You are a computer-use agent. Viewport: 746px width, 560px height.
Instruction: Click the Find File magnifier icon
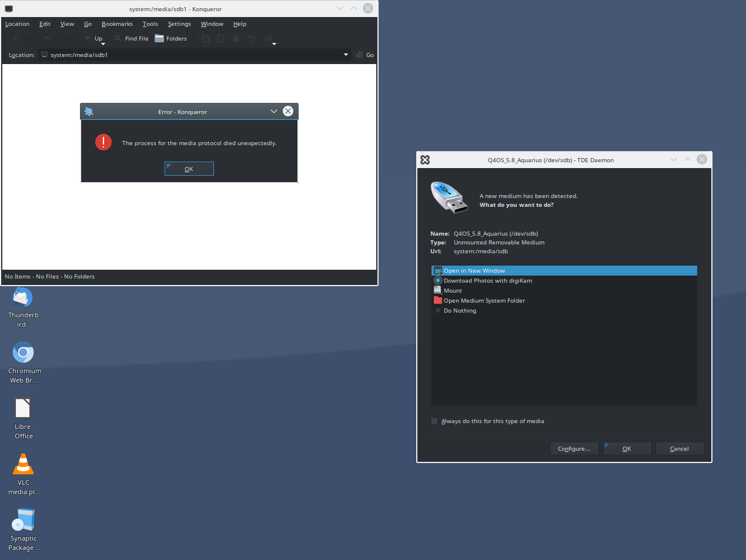pyautogui.click(x=118, y=39)
